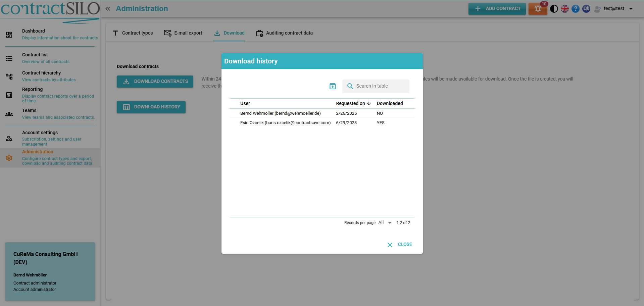Open the Records per page dropdown
Image resolution: width=644 pixels, height=306 pixels.
pyautogui.click(x=385, y=223)
